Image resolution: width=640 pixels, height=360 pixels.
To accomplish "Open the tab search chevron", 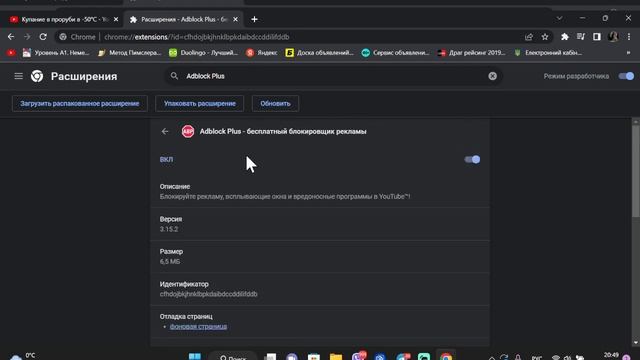I will pos(559,18).
